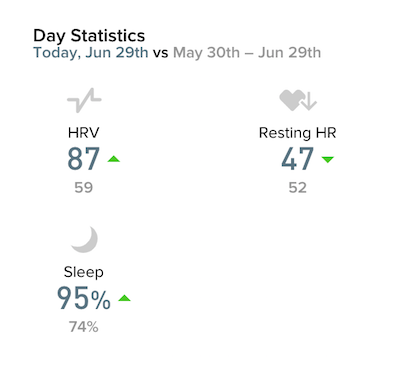Open today's Sleep value 95%
This screenshot has height=368, width=400.
click(x=84, y=298)
